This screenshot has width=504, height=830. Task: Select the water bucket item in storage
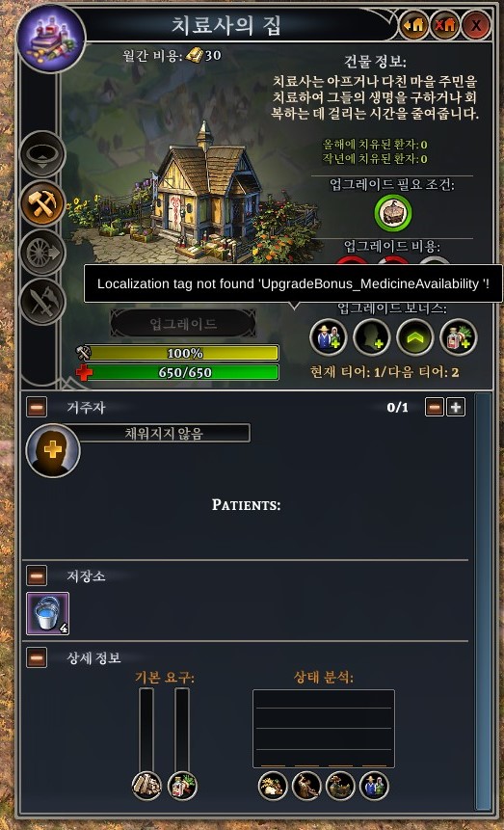(47, 613)
